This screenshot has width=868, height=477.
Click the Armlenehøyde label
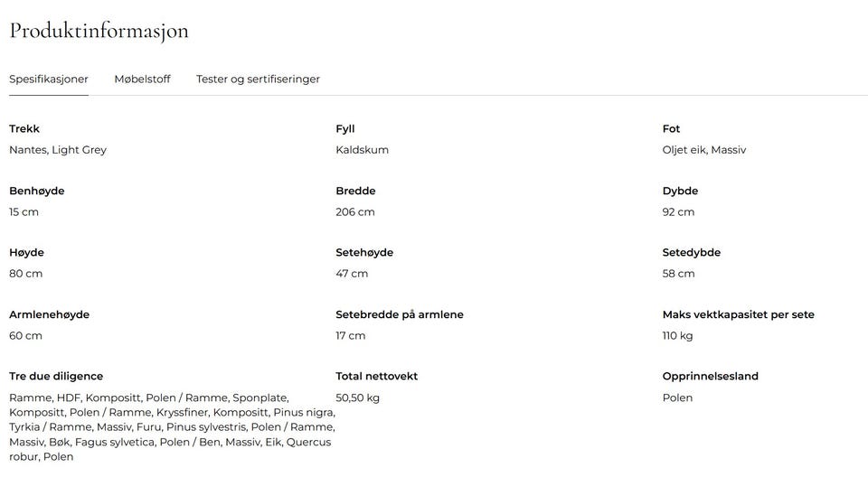[x=49, y=314]
